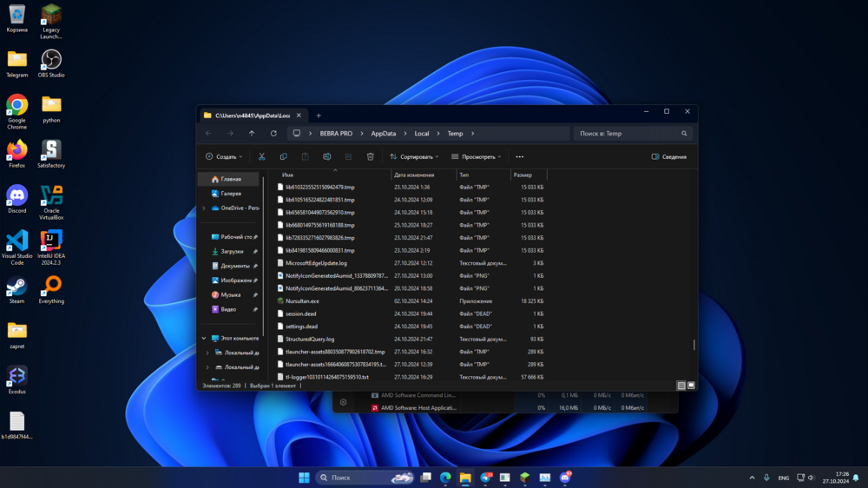Show hidden tray icons chevron

click(752, 478)
